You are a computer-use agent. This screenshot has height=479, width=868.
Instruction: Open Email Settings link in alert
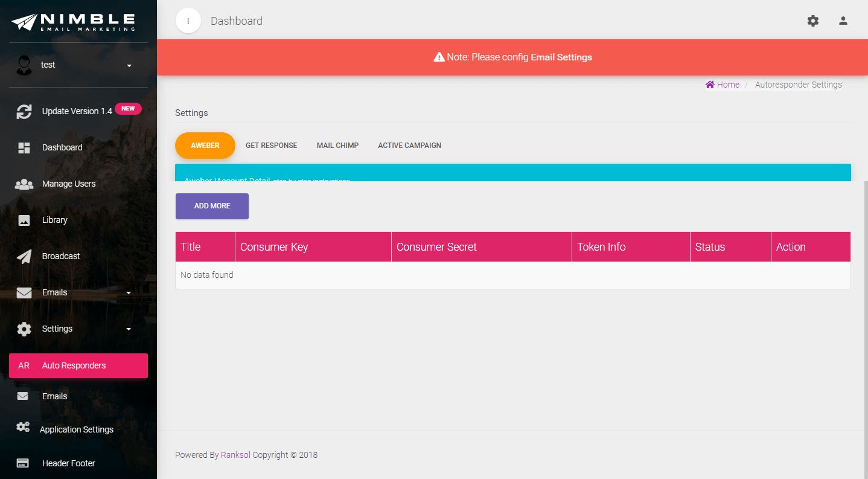click(561, 57)
